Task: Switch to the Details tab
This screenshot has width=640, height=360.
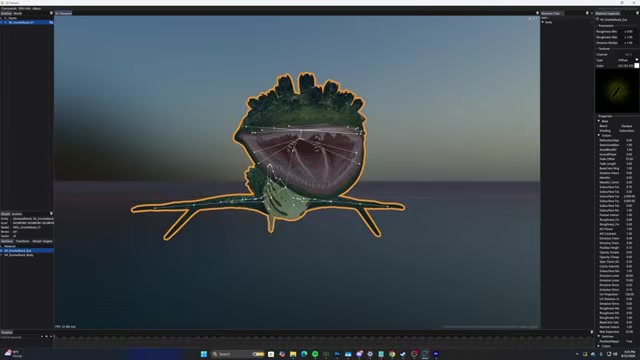Action: 5,214
